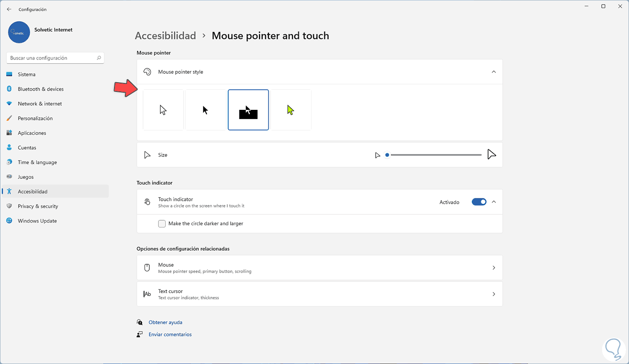Check Make the circle darker and larger
Viewport: 629px width, 364px height.
(162, 224)
